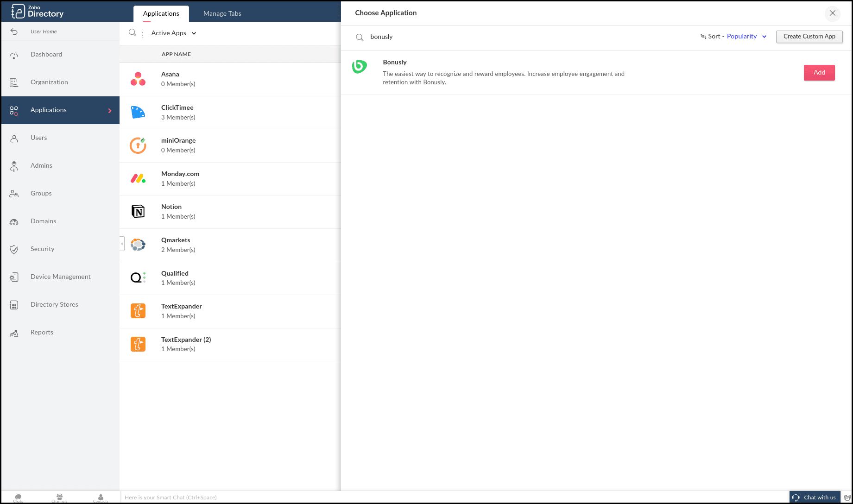Open the Asana application name

(170, 74)
